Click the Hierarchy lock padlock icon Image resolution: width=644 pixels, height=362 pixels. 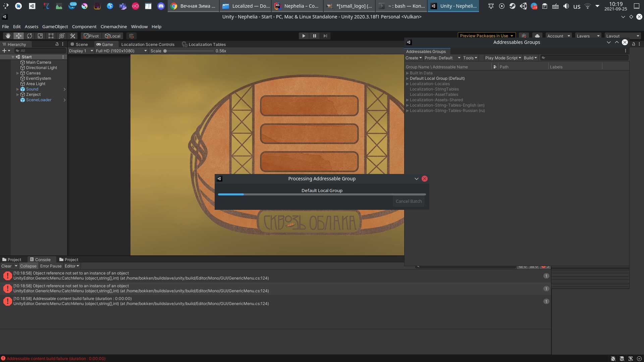pyautogui.click(x=57, y=44)
